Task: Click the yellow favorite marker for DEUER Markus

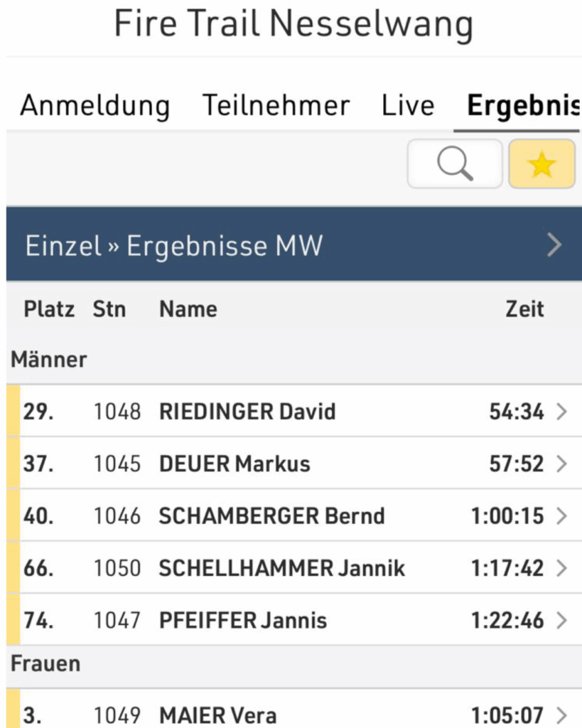Action: click(x=14, y=464)
